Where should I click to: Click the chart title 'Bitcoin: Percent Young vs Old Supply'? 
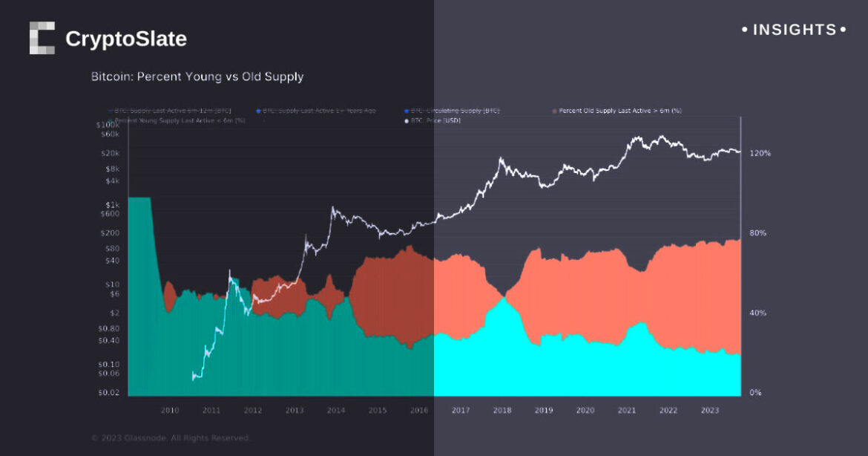tap(197, 76)
